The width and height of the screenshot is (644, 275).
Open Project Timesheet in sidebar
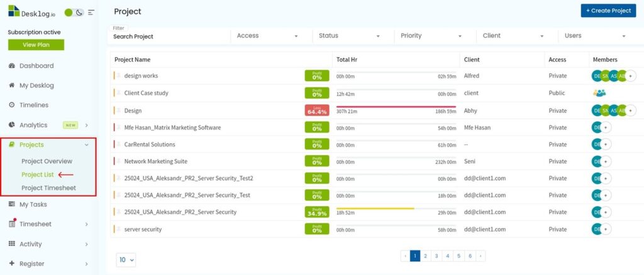48,188
